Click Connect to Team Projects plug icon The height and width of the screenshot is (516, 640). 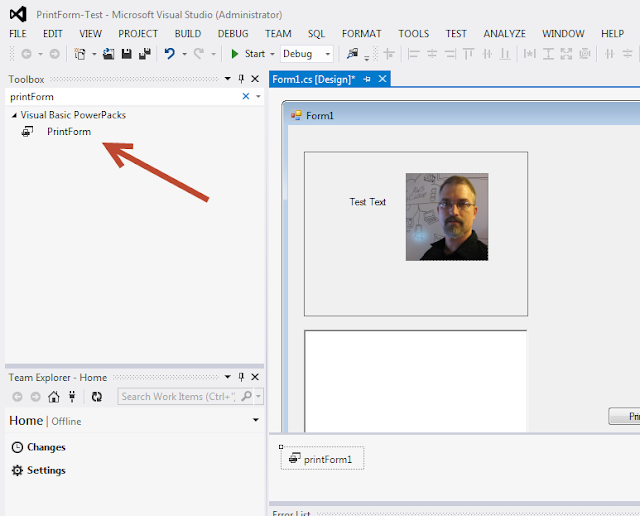coord(72,396)
